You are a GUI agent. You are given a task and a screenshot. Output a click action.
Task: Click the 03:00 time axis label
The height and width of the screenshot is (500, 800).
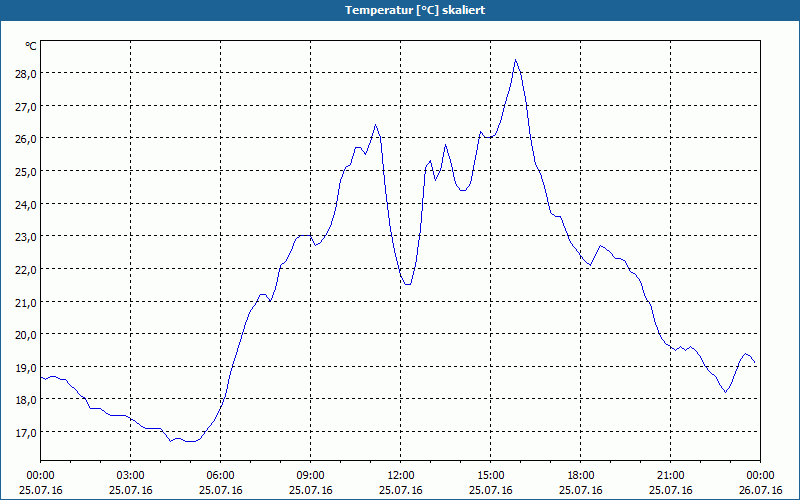131,476
